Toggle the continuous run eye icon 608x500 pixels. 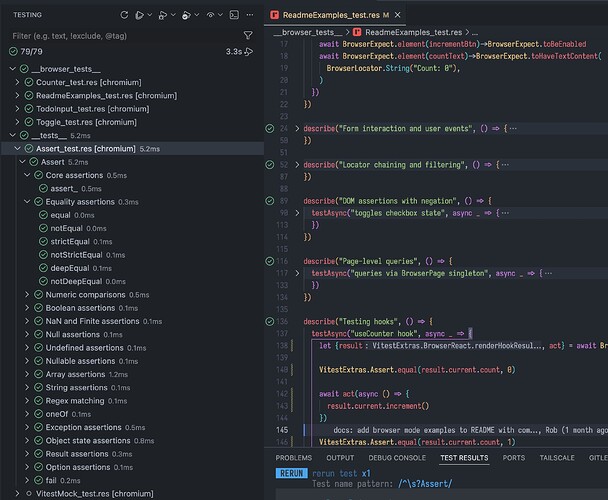(210, 15)
